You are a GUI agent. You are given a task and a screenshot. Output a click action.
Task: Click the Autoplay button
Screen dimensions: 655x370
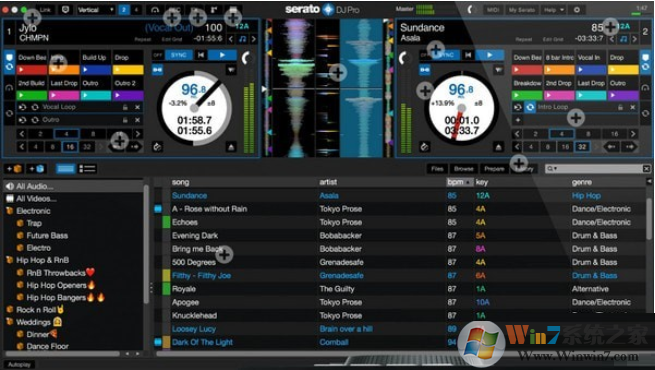click(19, 365)
